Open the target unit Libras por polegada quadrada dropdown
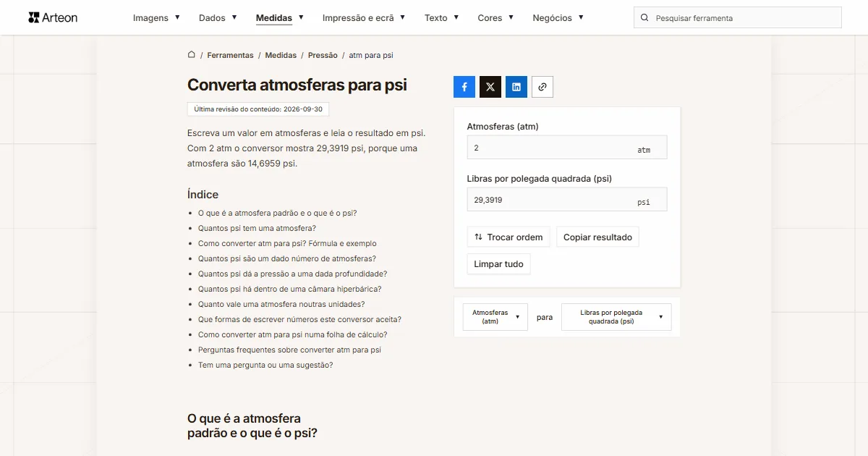This screenshot has width=868, height=456. pyautogui.click(x=616, y=317)
